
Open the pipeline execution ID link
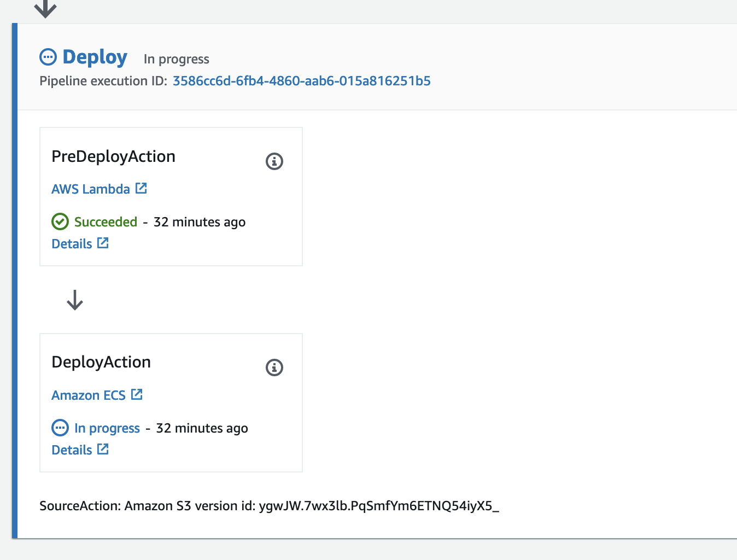tap(301, 81)
